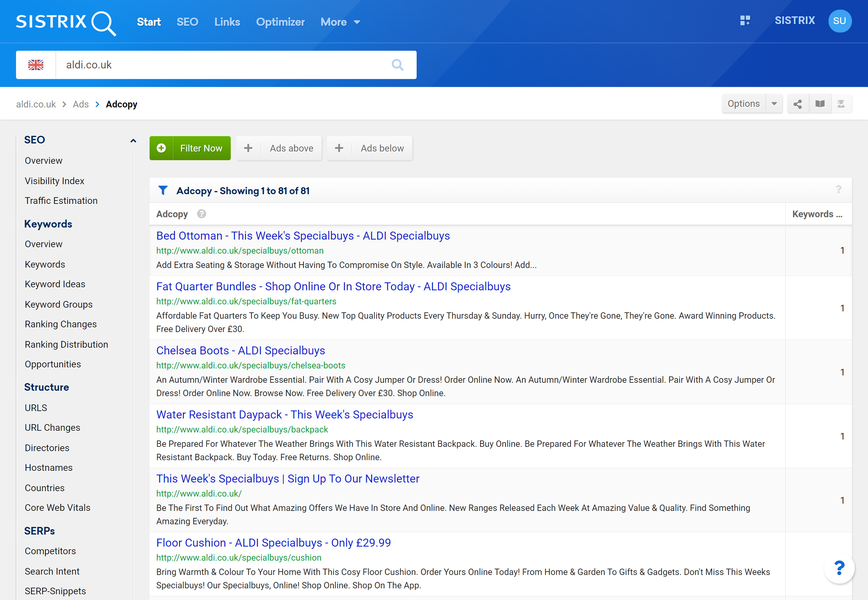
Task: Expand the More menu
Action: (340, 22)
